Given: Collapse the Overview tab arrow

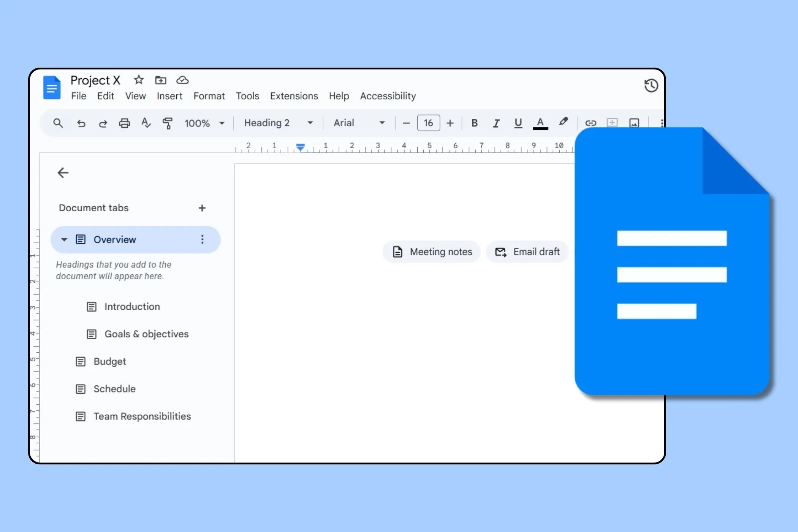Looking at the screenshot, I should tap(64, 239).
